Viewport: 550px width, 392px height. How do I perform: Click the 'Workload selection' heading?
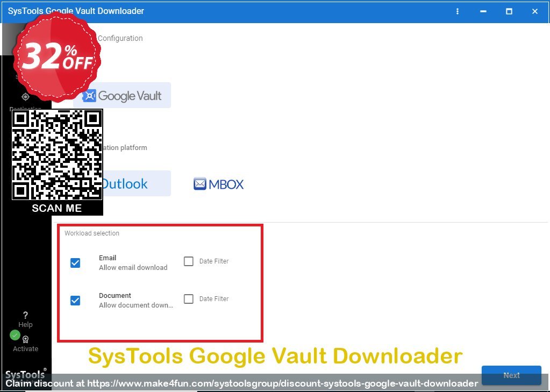point(92,233)
